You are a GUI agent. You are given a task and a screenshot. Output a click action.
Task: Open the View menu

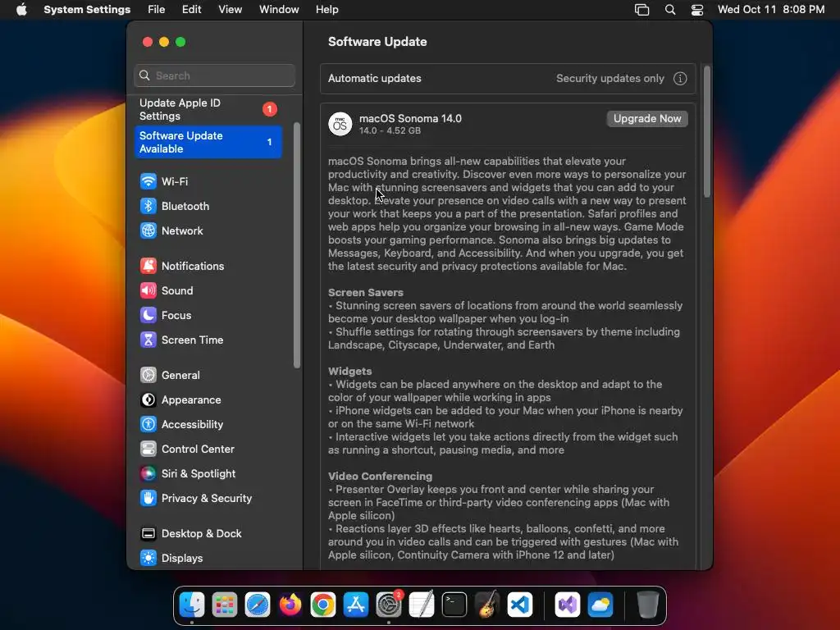[230, 10]
